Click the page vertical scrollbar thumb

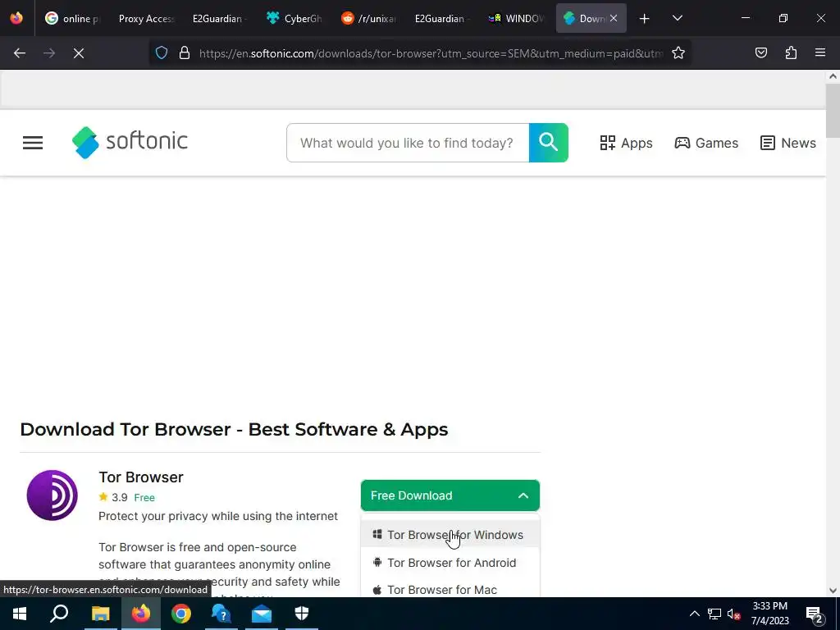[x=833, y=110]
